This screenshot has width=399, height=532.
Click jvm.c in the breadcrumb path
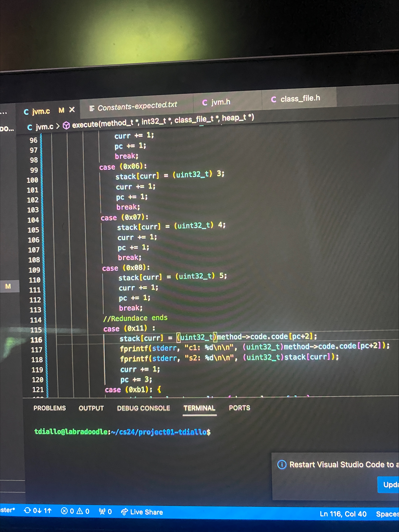pos(44,127)
